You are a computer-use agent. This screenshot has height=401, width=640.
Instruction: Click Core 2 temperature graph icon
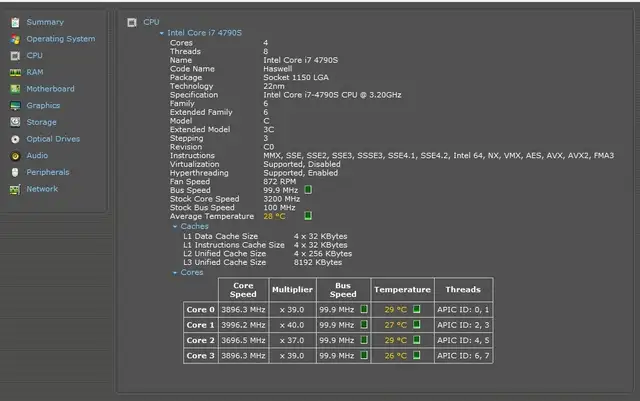[x=417, y=340]
